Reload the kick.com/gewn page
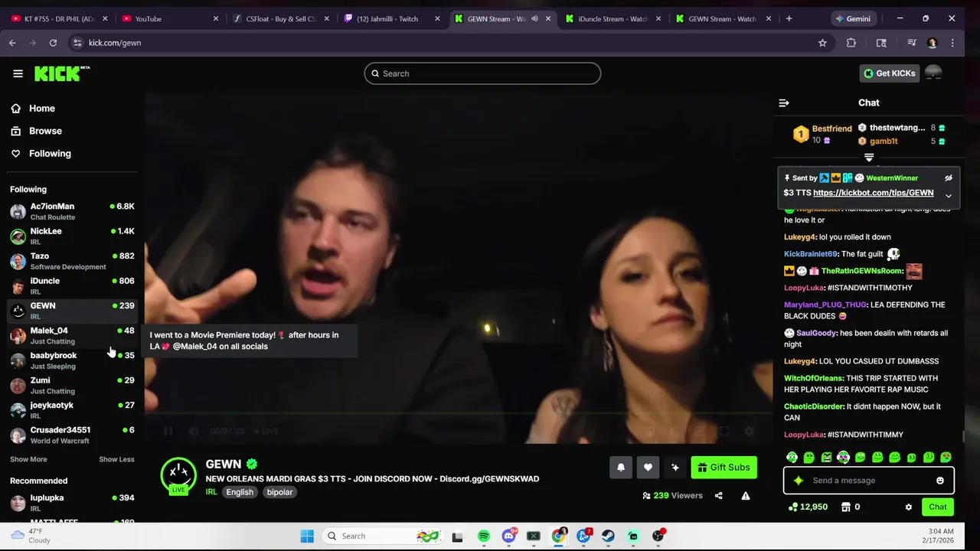Screen dimensions: 980x551 (53, 43)
